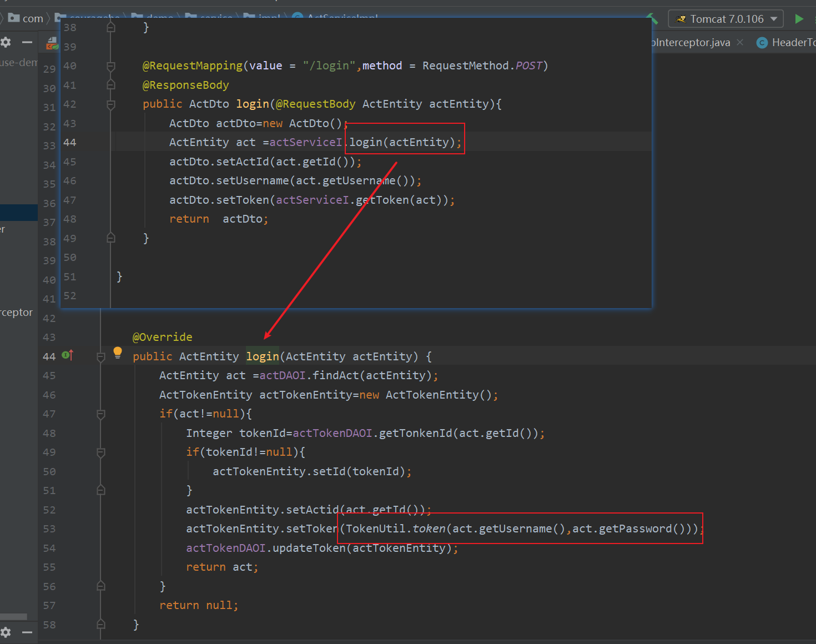Viewport: 816px width, 644px height.
Task: Click the login method name on line 44
Action: pos(263,356)
